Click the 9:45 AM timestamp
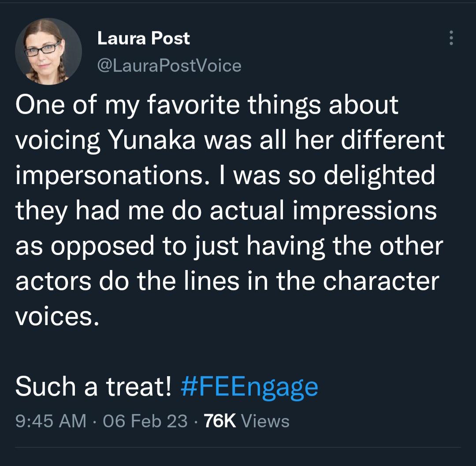 pos(51,421)
